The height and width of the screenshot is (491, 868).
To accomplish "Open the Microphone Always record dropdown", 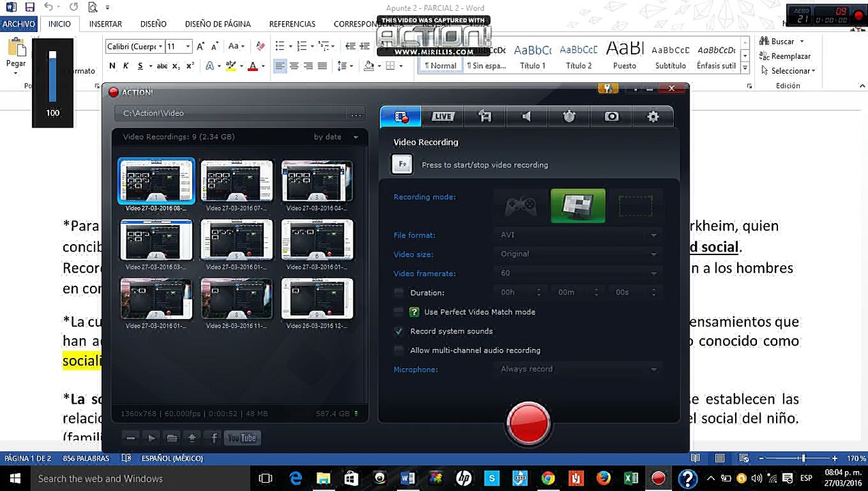I will point(578,369).
